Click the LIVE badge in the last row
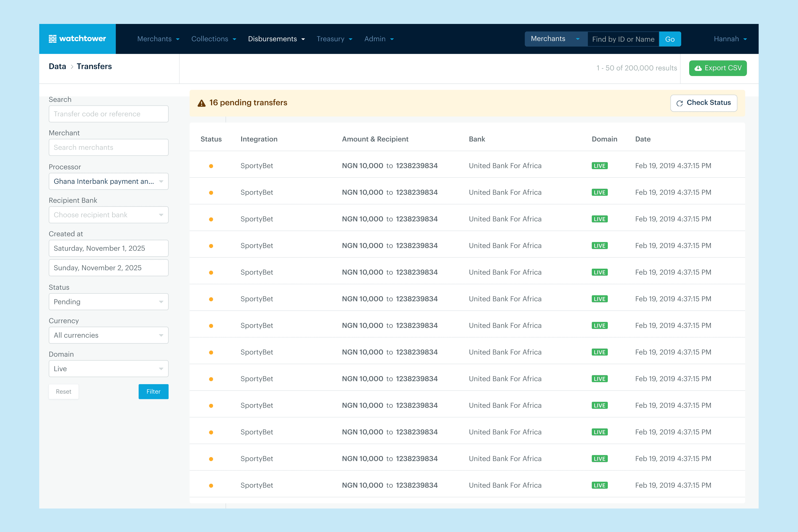This screenshot has height=532, width=798. 600,485
